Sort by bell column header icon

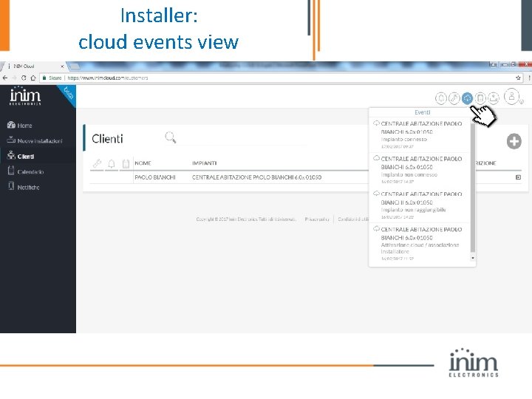[112, 164]
